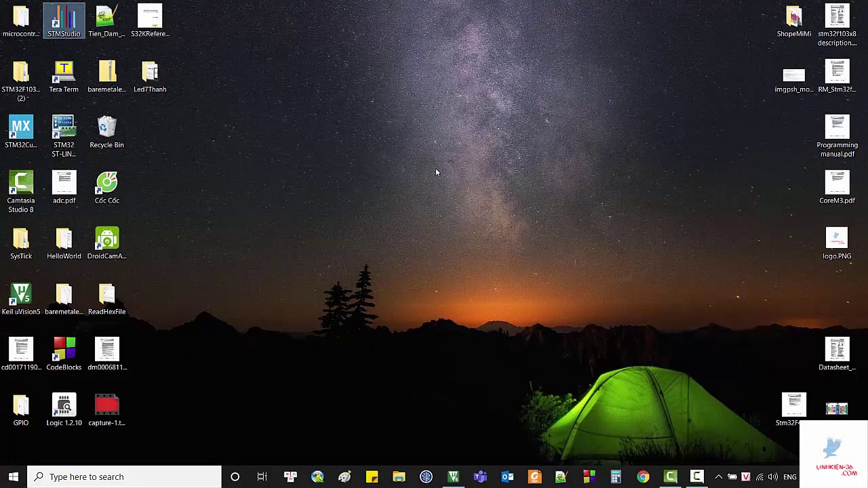Screen dimensions: 868x488
Task: Select the dm0006811 document icon
Action: coord(106,354)
